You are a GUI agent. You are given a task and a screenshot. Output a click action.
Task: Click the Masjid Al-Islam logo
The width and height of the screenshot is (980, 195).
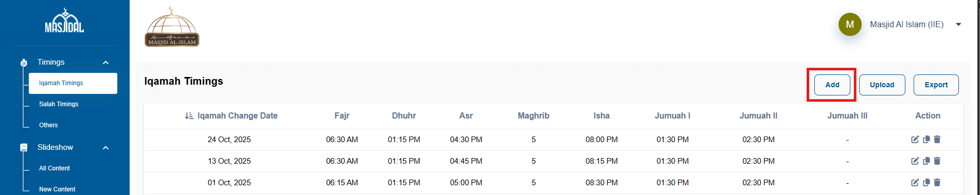pyautogui.click(x=172, y=27)
